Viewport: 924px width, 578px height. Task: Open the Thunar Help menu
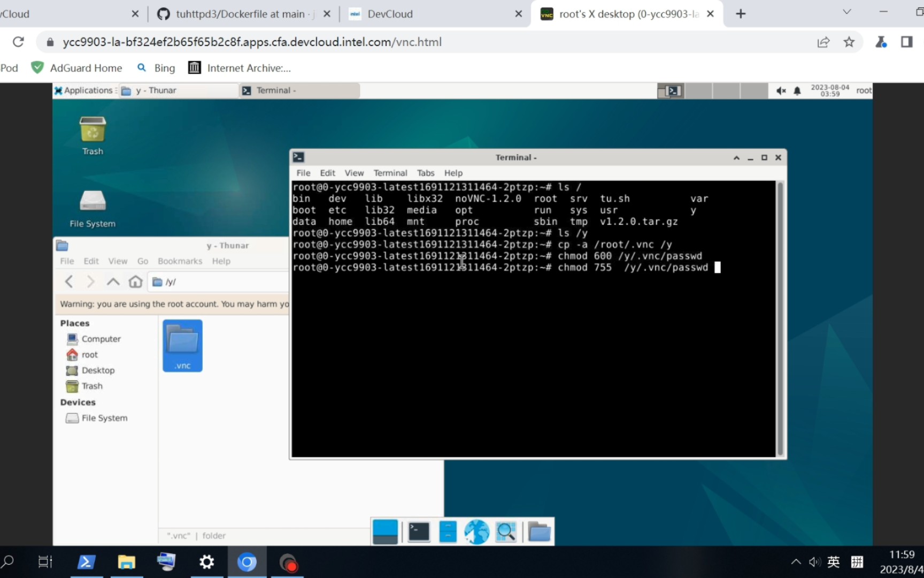click(221, 261)
